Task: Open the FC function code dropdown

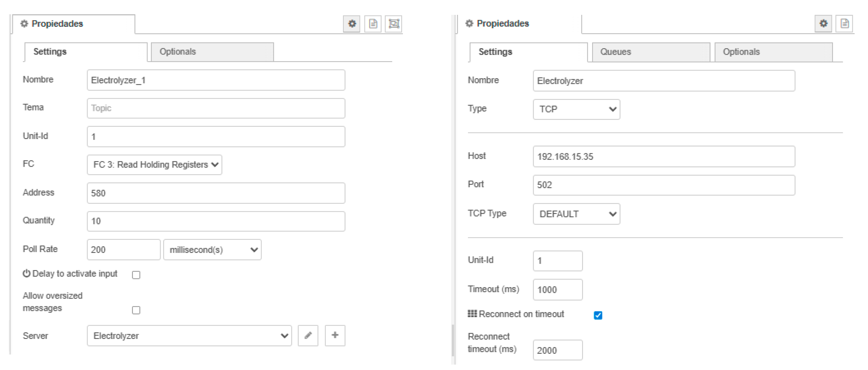Action: [x=154, y=165]
